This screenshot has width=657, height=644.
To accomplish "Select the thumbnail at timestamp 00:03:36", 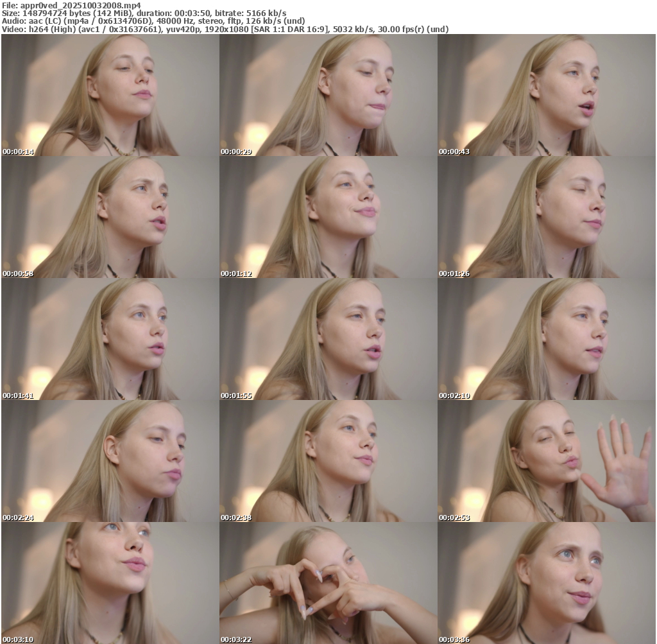I will tap(547, 583).
